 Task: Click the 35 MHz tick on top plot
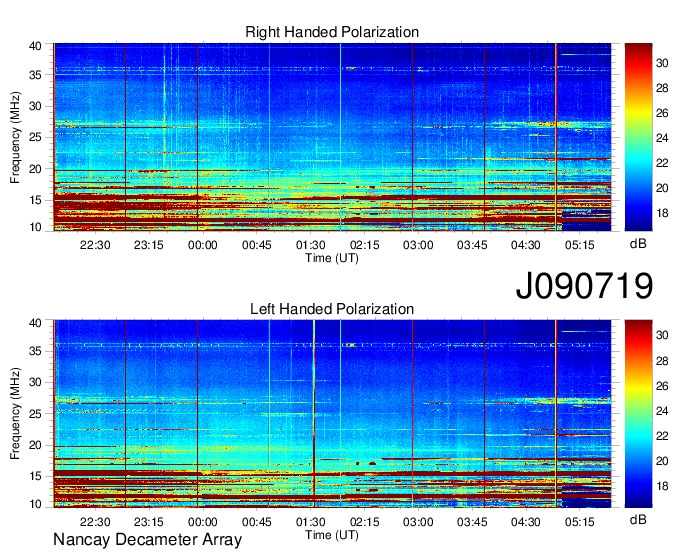(35, 75)
